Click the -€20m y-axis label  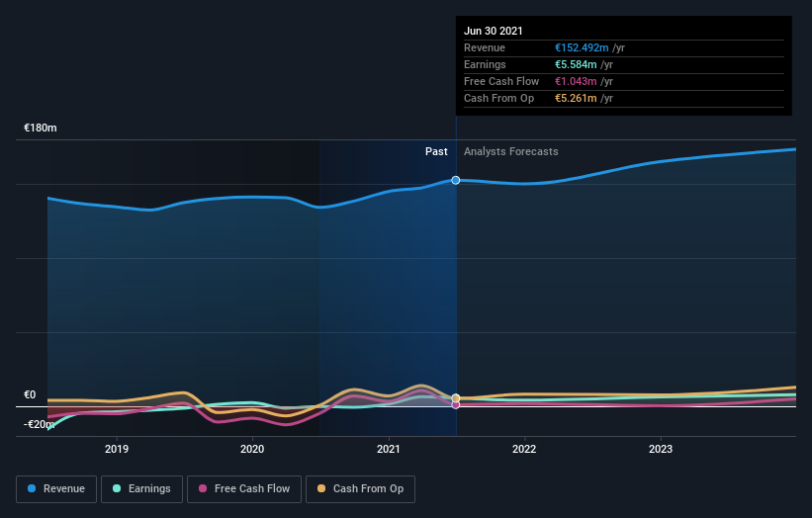point(39,424)
